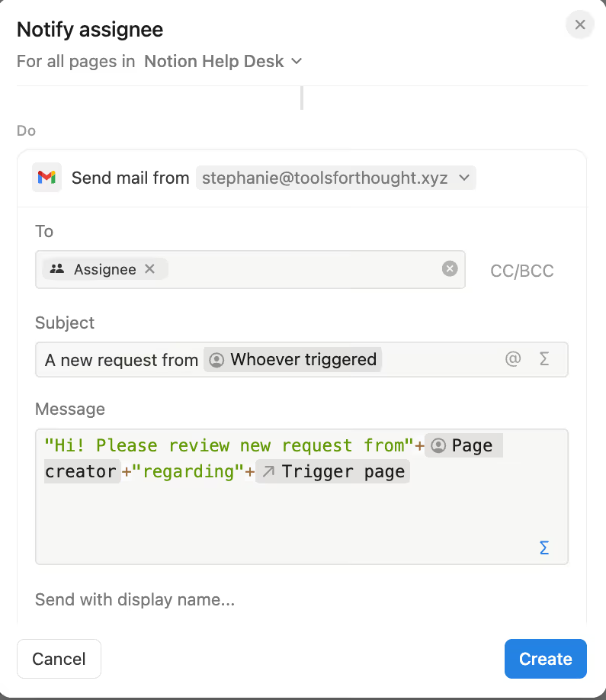Remove the Assignee chip from recipients
606x700 pixels.
pyautogui.click(x=150, y=269)
